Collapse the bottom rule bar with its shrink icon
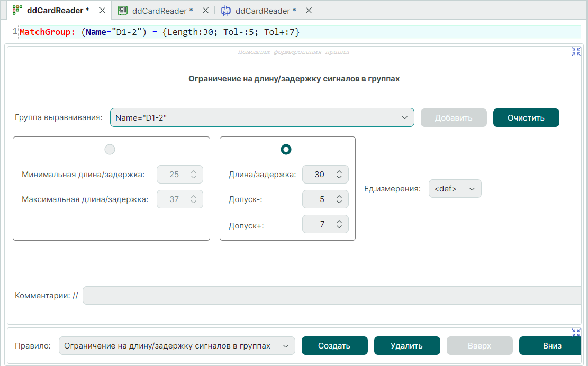Viewport: 588px width, 366px height. (x=576, y=333)
